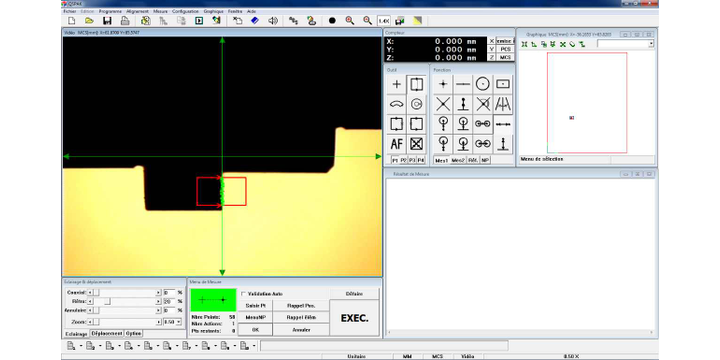This screenshot has height=360, width=720.
Task: Toggle the MCS coordinate system button
Action: [x=506, y=57]
